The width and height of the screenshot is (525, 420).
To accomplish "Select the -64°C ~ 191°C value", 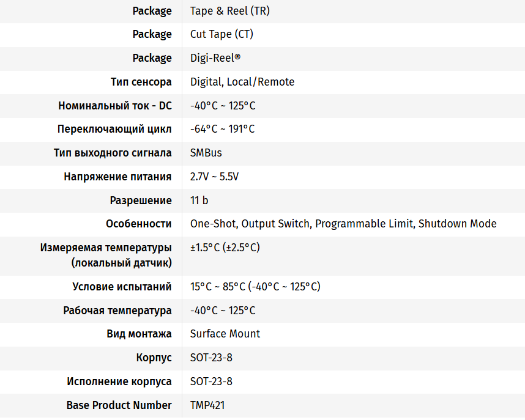I will click(x=222, y=129).
